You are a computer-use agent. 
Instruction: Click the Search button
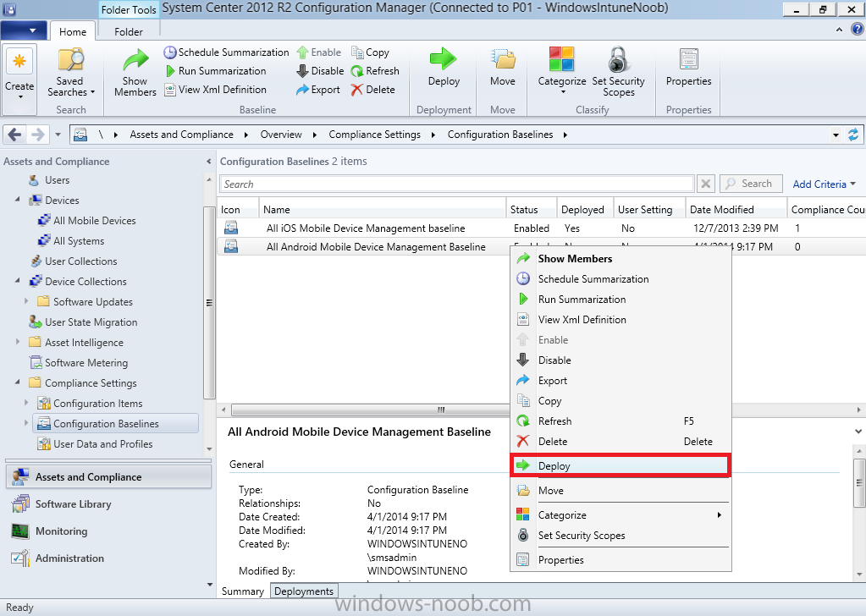coord(751,184)
